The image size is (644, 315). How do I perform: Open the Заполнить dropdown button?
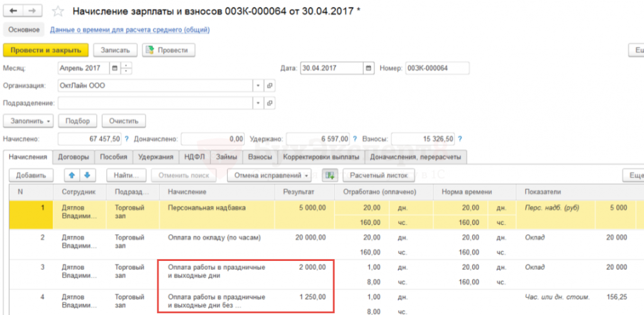(28, 121)
